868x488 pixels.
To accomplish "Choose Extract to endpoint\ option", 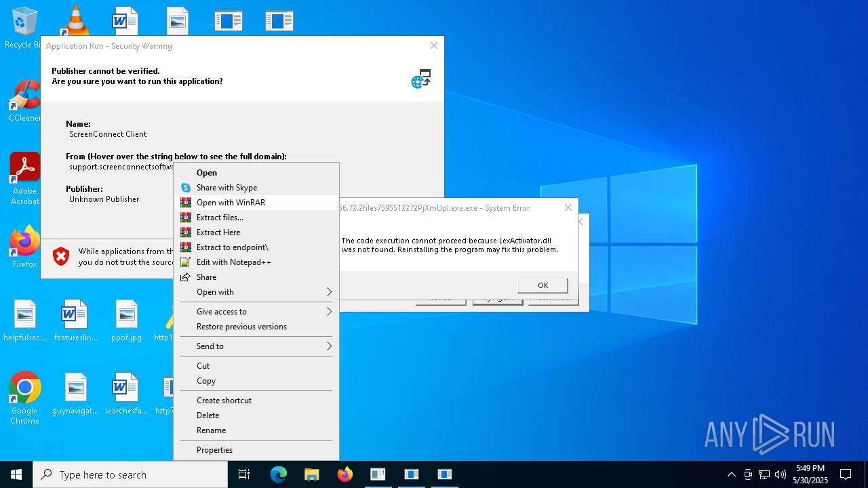I will tap(256, 247).
